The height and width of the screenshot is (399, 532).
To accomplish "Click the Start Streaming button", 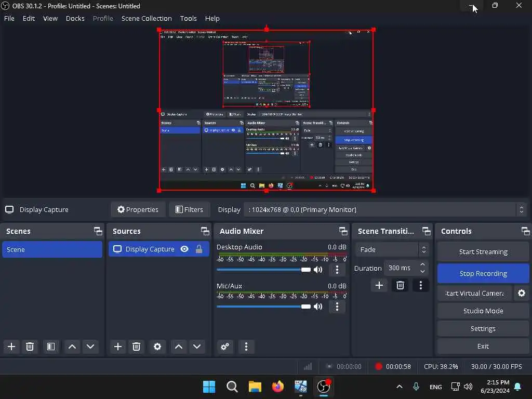I will (x=483, y=252).
